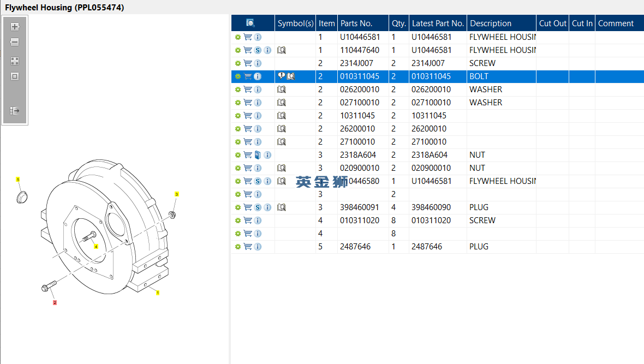
Task: Open the book lookup symbol on the BOLT row
Action: click(x=291, y=76)
